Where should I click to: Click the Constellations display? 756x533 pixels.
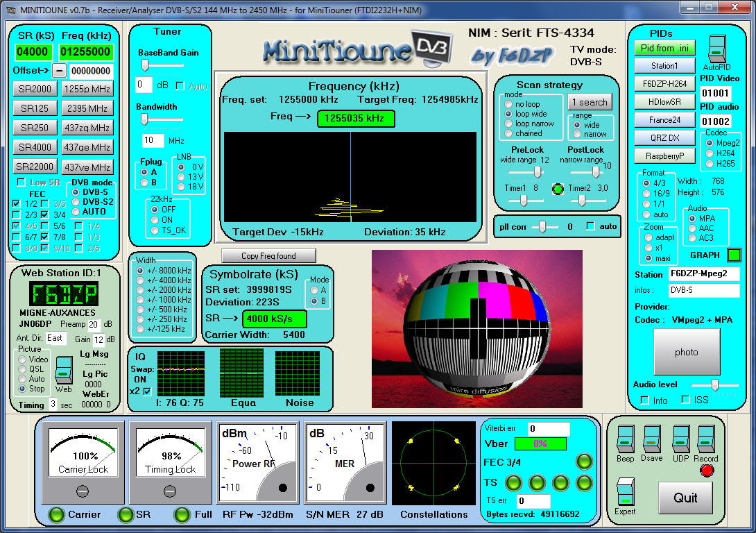pyautogui.click(x=433, y=463)
